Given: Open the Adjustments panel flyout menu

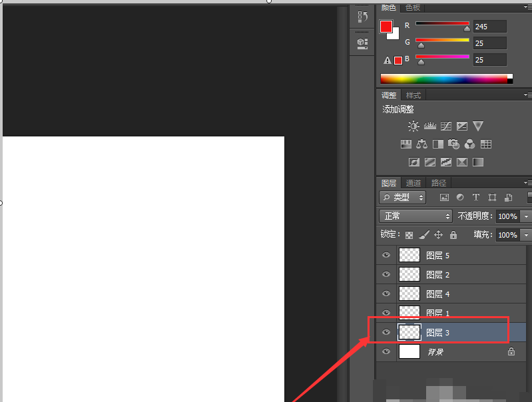Looking at the screenshot, I should pyautogui.click(x=527, y=95).
